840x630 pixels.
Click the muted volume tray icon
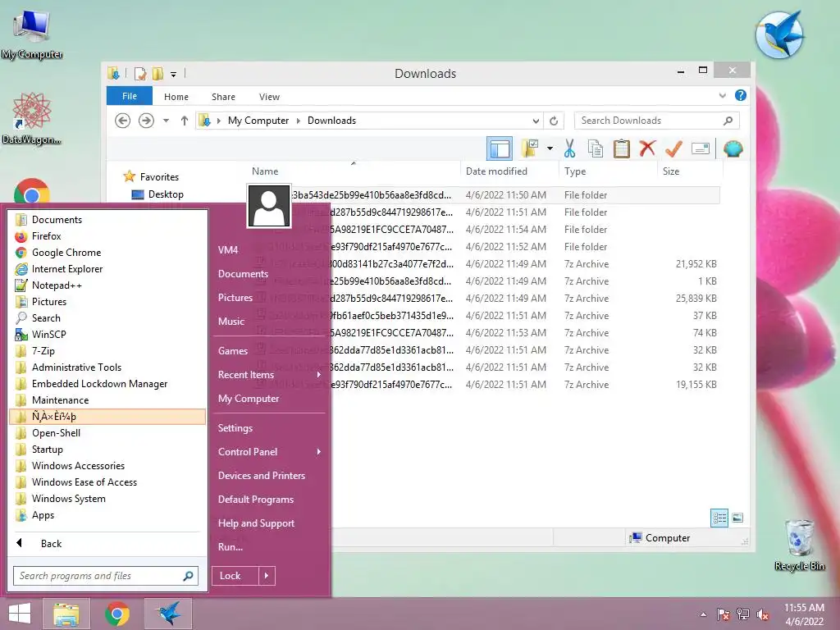[763, 614]
